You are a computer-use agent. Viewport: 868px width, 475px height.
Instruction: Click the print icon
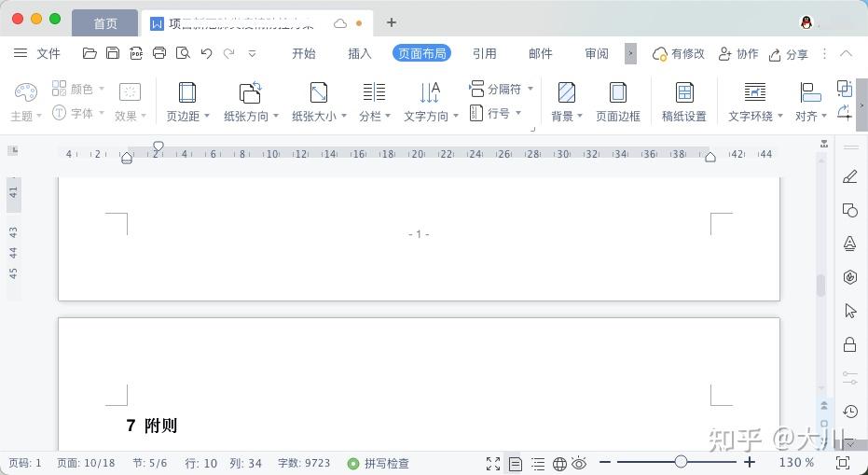[159, 53]
